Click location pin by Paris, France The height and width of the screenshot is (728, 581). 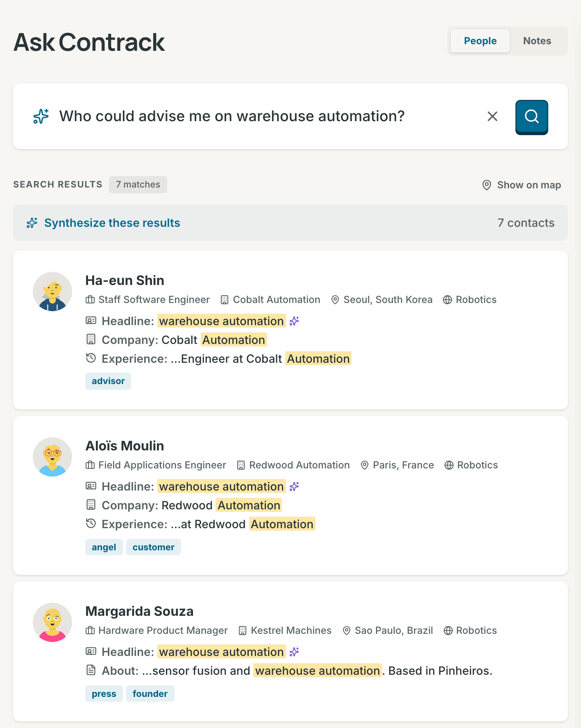point(364,465)
